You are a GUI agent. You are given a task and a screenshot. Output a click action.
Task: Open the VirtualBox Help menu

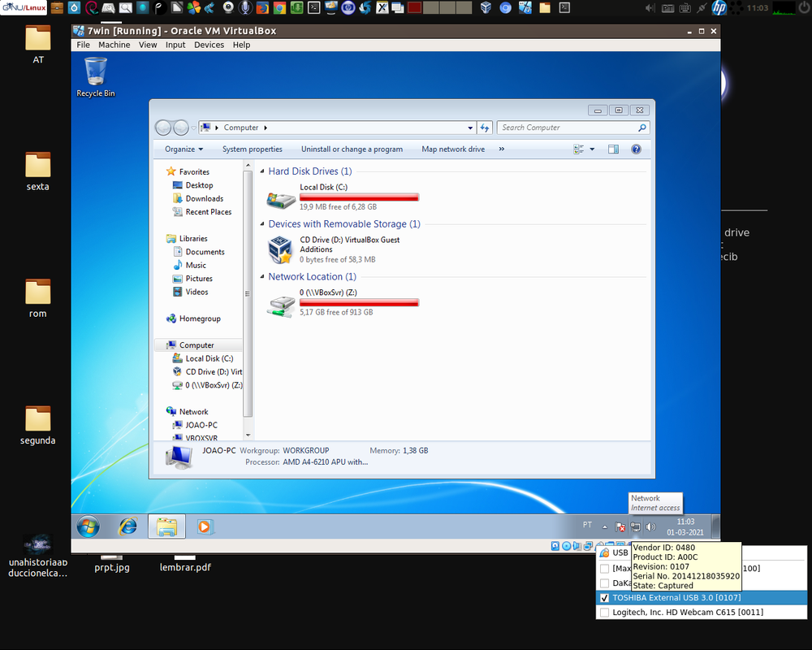click(241, 45)
